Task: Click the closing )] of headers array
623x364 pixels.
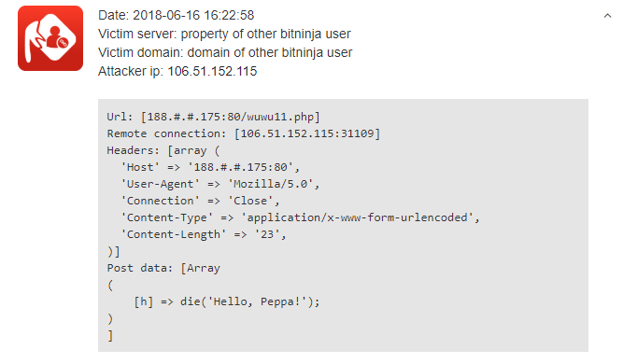Action: tap(113, 251)
